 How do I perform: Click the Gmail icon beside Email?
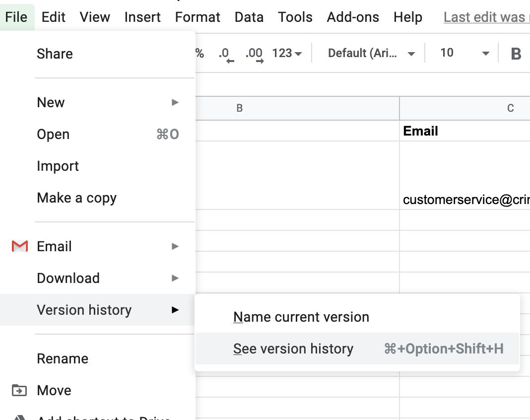pos(19,246)
